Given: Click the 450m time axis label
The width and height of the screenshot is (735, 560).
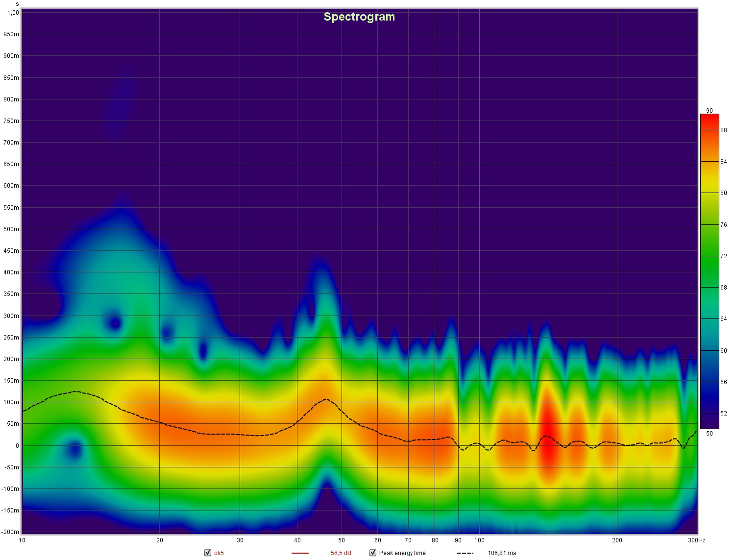Looking at the screenshot, I should (x=11, y=250).
